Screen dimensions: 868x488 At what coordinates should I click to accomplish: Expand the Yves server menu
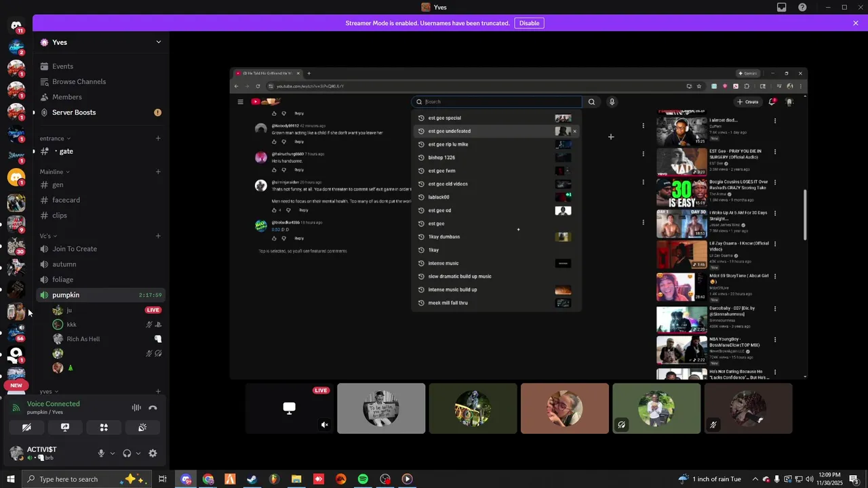[x=158, y=42]
